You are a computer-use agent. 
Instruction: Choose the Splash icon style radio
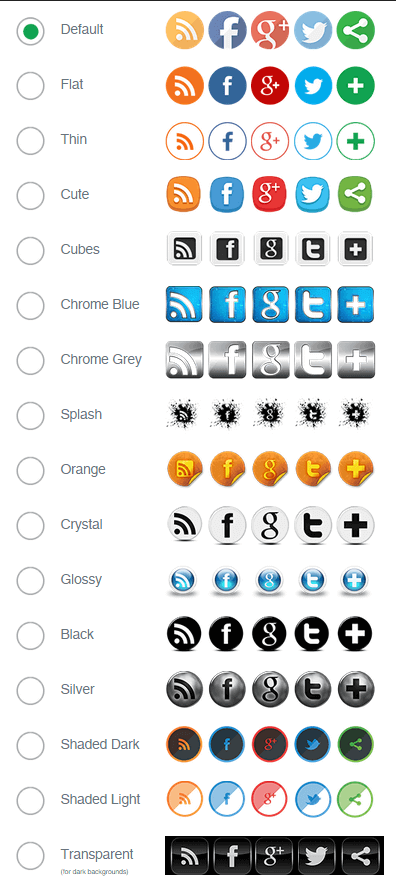click(30, 416)
